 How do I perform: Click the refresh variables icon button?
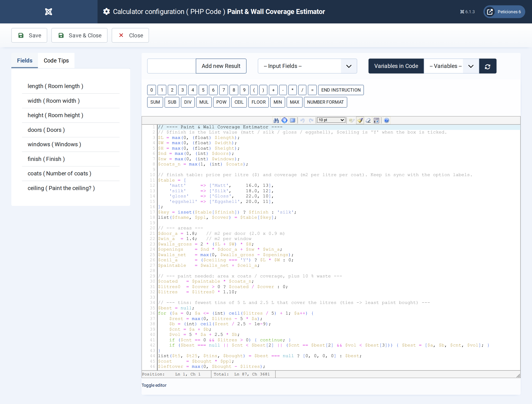[x=488, y=66]
